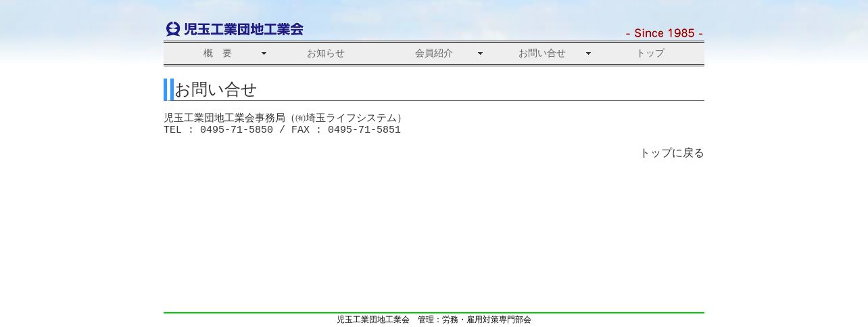Click the footer text 管理：労務・雇用対策専門部会
Image resolution: width=868 pixels, height=327 pixels.
(x=475, y=320)
